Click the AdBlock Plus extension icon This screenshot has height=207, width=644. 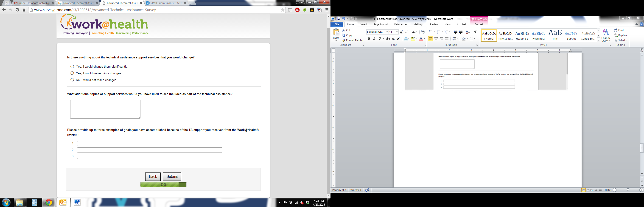coord(297,10)
